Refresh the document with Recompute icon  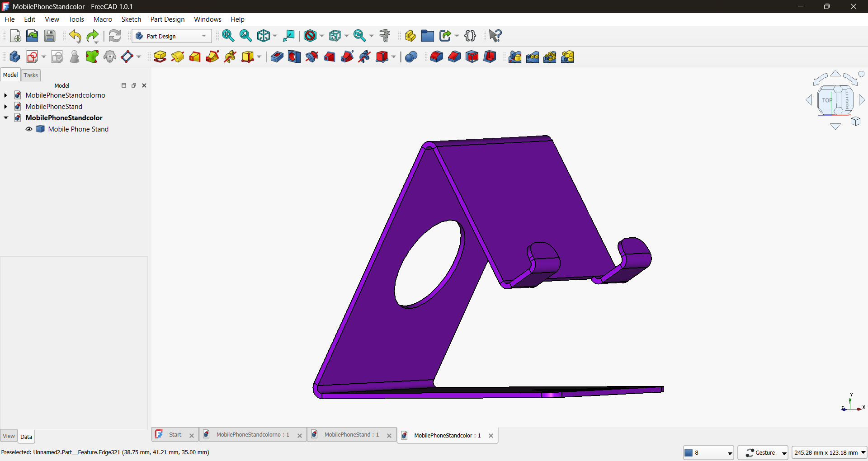pyautogui.click(x=115, y=36)
